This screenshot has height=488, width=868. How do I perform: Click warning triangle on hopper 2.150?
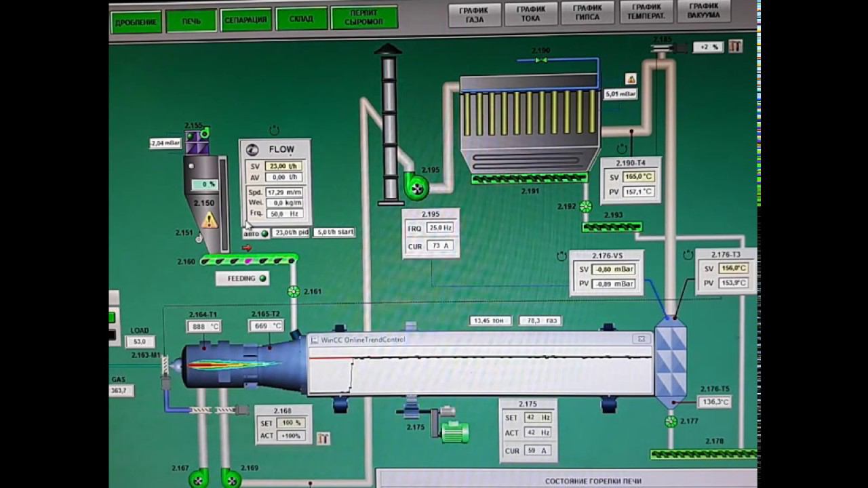(x=210, y=220)
